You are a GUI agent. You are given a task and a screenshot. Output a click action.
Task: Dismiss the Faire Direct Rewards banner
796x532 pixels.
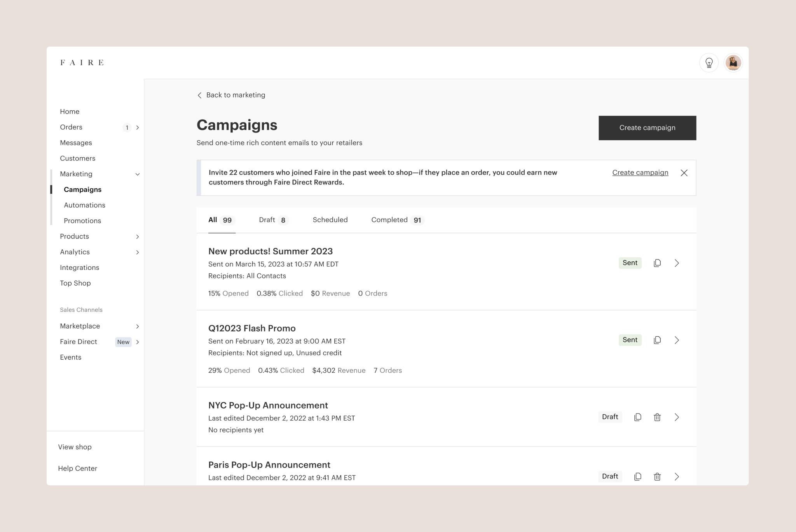[x=684, y=173]
